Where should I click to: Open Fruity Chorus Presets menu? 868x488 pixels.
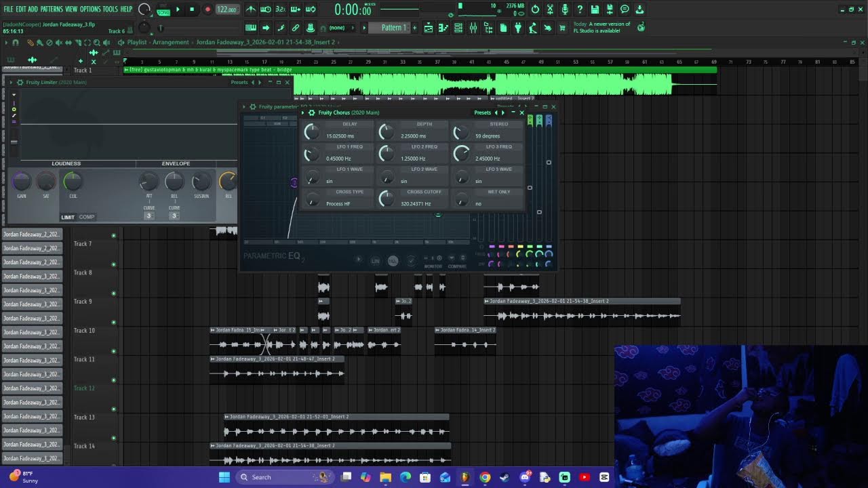(482, 113)
